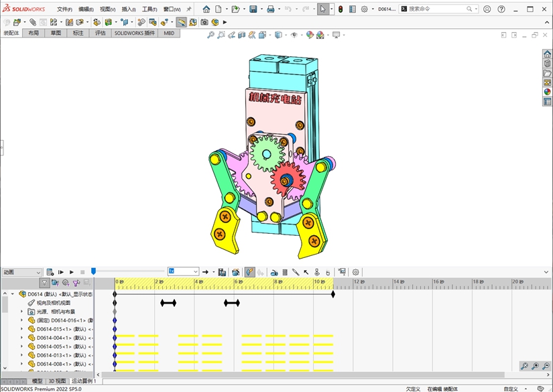Zoom to fit the timeline

(x=524, y=366)
